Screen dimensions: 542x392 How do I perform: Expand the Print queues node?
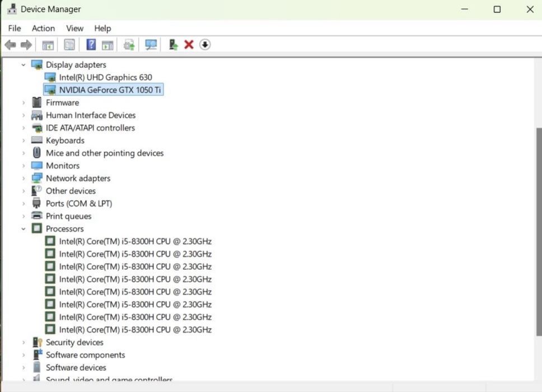23,216
